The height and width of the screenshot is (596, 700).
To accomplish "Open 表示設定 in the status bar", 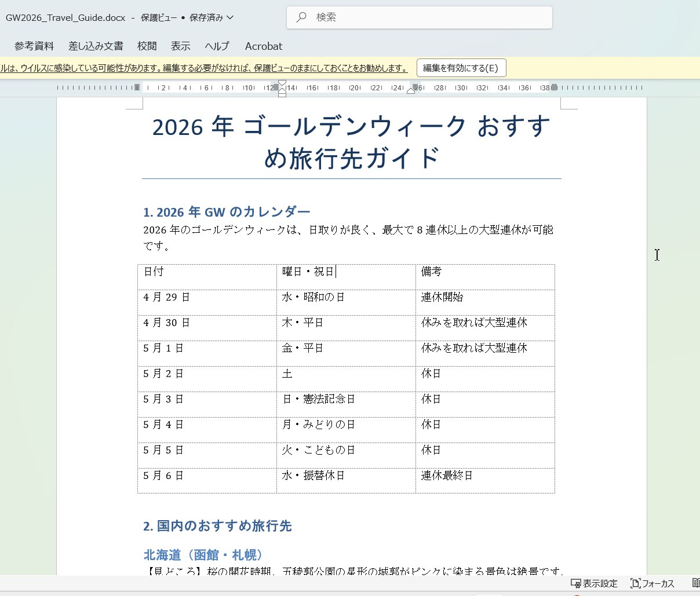I will pyautogui.click(x=595, y=584).
